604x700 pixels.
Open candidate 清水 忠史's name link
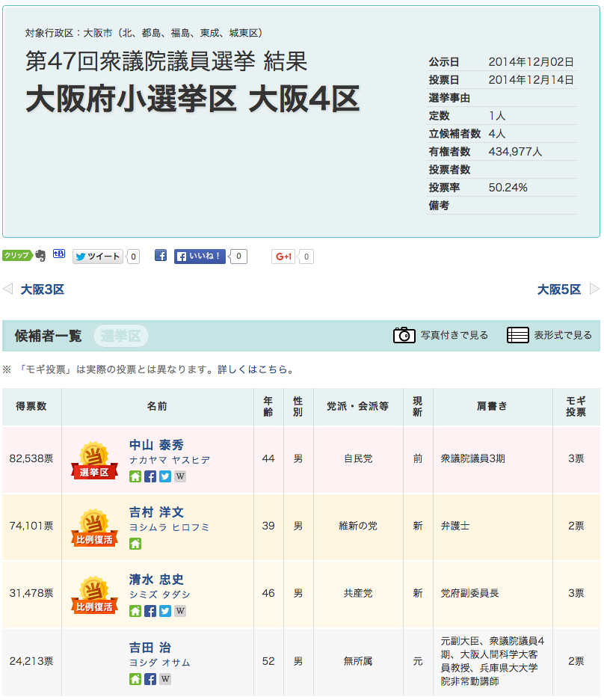pos(156,580)
